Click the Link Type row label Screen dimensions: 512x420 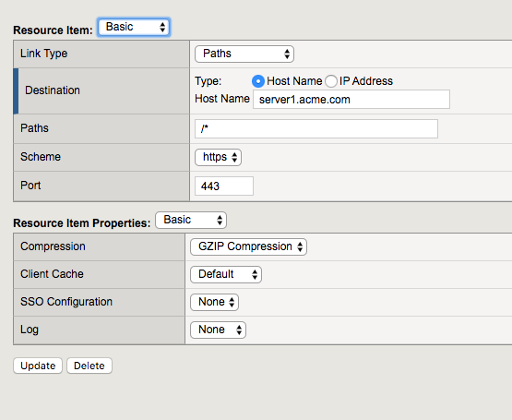43,54
